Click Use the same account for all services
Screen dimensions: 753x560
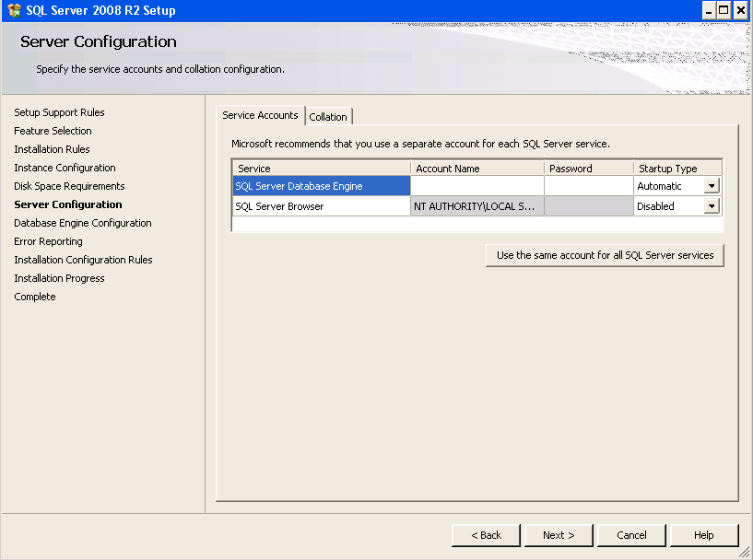[605, 255]
